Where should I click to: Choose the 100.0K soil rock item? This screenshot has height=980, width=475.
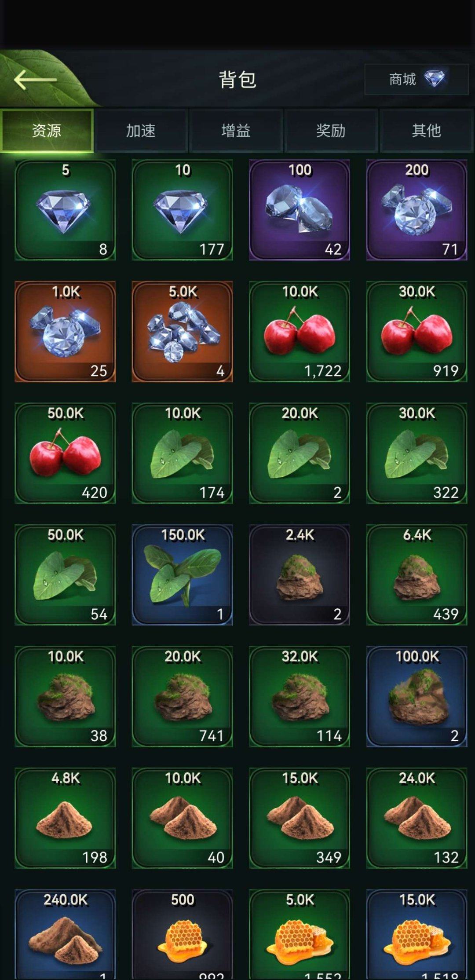417,696
